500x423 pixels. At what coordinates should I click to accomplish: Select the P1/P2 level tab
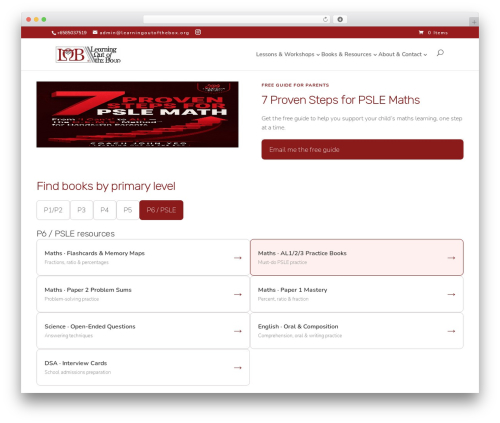click(x=53, y=210)
